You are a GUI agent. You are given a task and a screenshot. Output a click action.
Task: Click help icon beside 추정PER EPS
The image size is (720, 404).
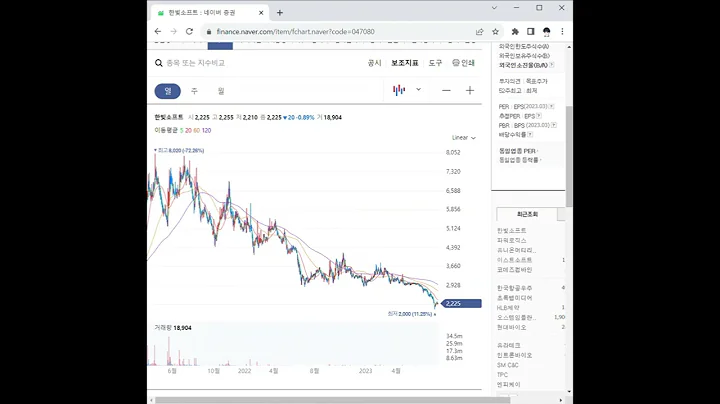click(x=539, y=116)
